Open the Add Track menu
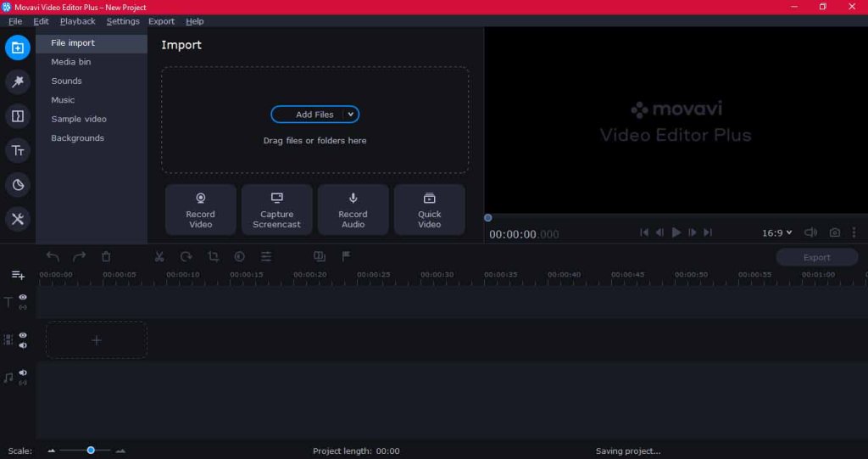The width and height of the screenshot is (868, 459). tap(18, 275)
